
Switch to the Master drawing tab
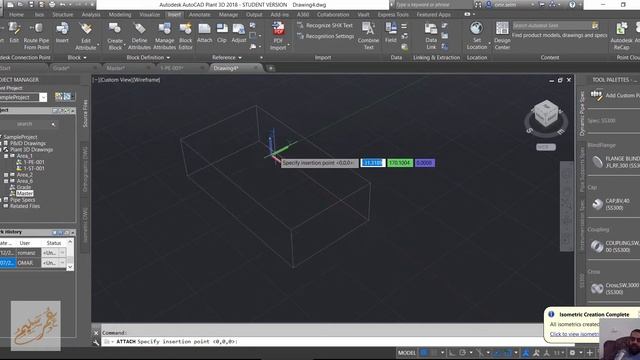click(116, 68)
